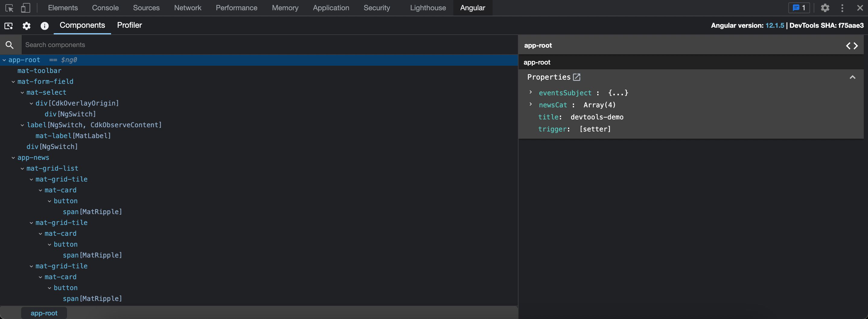Open the Elements panel tab
The height and width of the screenshot is (319, 868).
pyautogui.click(x=63, y=8)
